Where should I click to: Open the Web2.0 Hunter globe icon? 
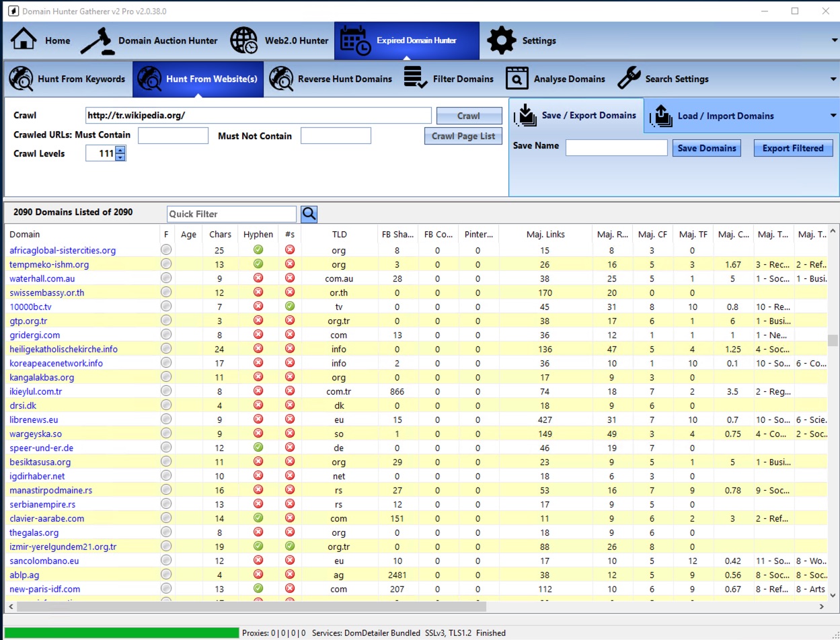click(x=244, y=40)
